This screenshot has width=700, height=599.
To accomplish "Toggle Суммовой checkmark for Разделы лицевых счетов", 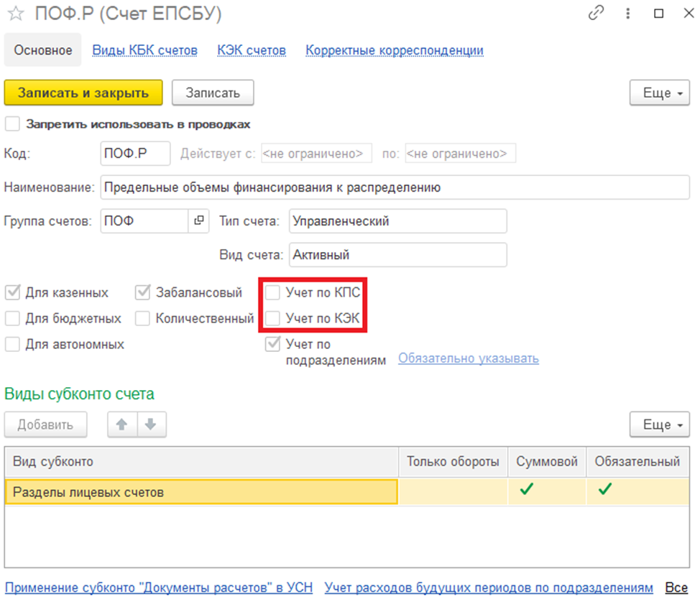I will [528, 489].
